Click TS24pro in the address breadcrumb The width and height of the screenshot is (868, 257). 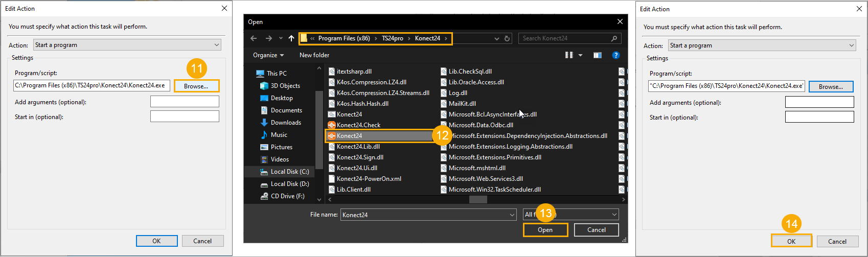393,38
